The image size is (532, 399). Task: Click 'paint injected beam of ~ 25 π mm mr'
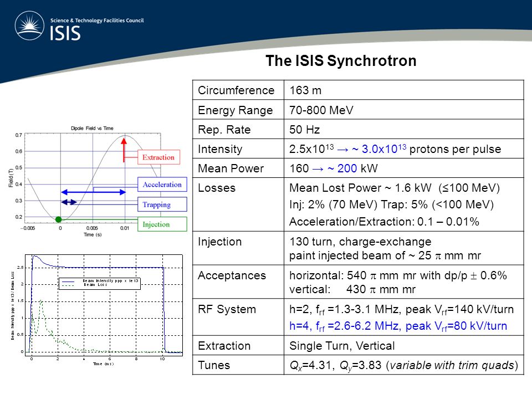point(385,255)
